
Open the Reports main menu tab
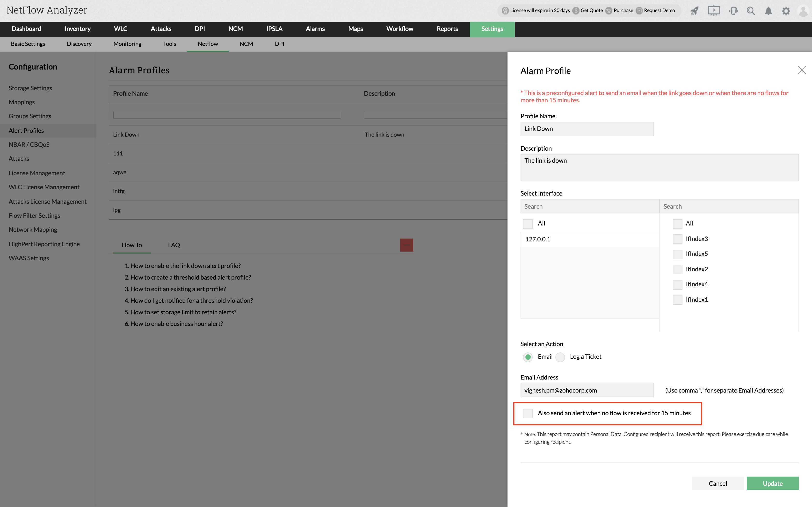pyautogui.click(x=447, y=29)
